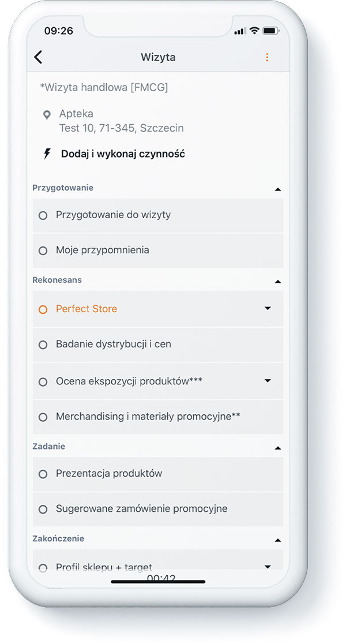This screenshot has height=644, width=346.
Task: Tap the lightning bolt icon
Action: coord(47,154)
